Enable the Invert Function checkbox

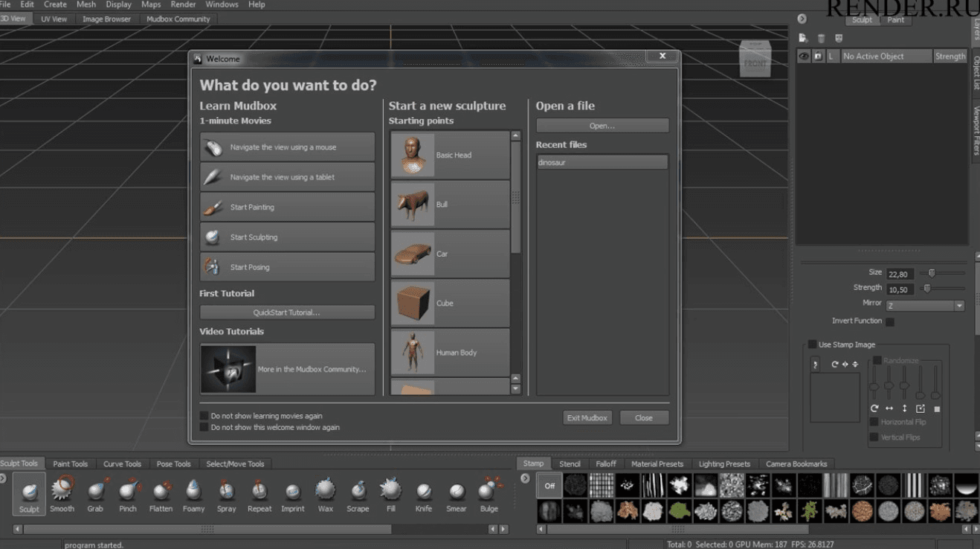tap(890, 321)
